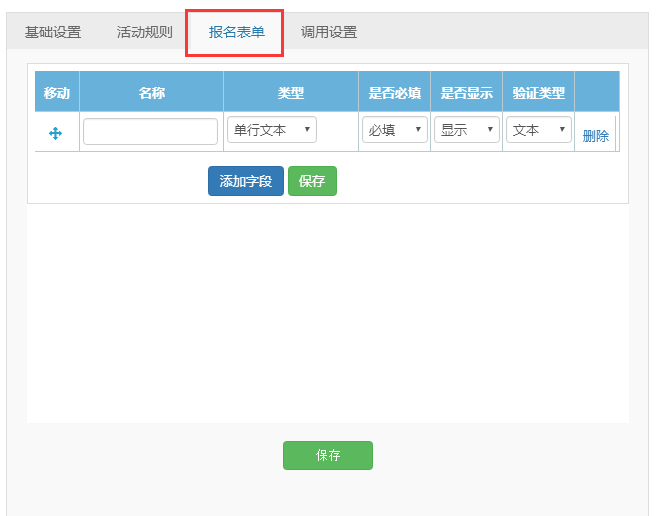Open the 显示 visibility dropdown
The height and width of the screenshot is (516, 672).
(x=466, y=130)
